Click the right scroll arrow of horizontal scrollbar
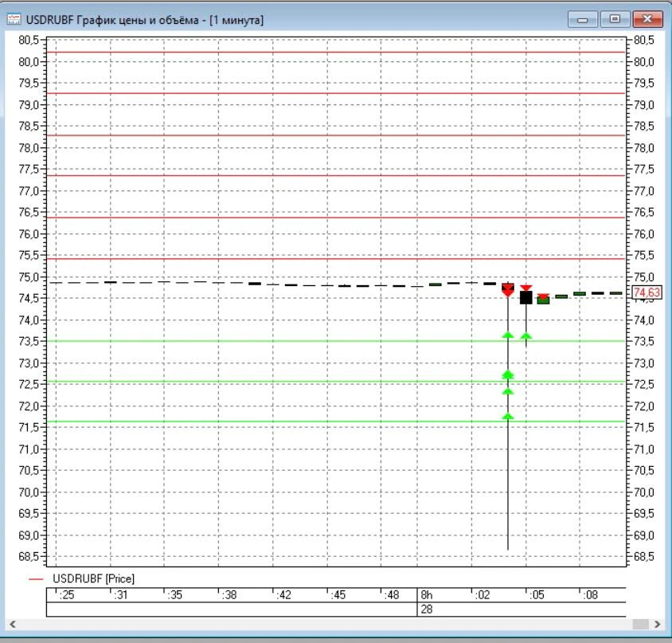 click(x=657, y=624)
